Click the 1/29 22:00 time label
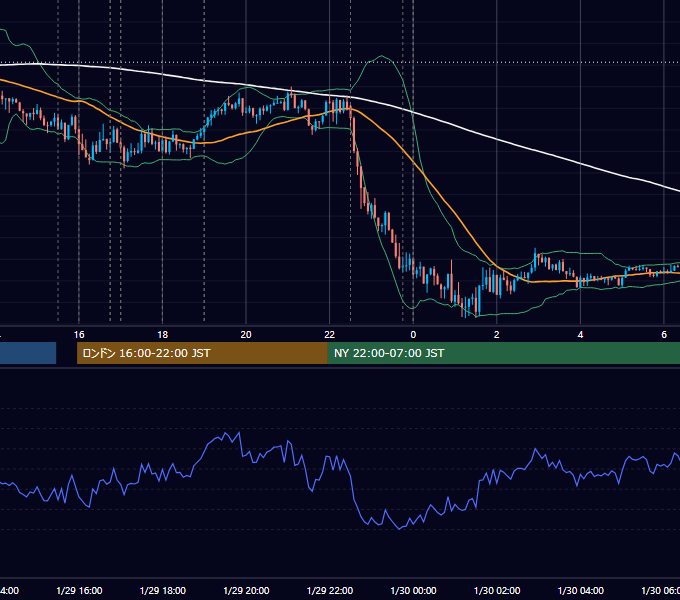This screenshot has height=600, width=680. 330,591
